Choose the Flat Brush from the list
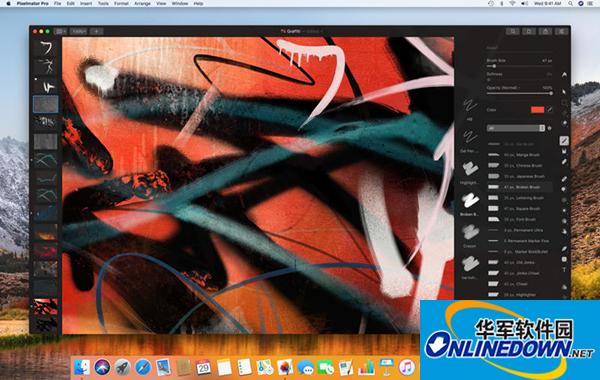This screenshot has height=380, width=600. [x=520, y=219]
